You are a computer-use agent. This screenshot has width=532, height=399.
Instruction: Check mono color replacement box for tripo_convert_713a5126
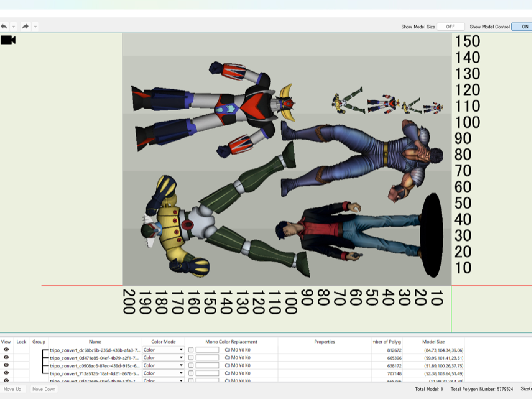(x=191, y=373)
